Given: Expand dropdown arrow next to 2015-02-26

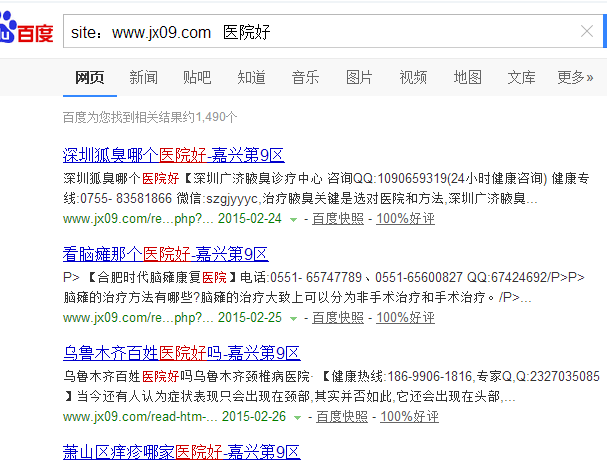Looking at the screenshot, I should pos(297,418).
